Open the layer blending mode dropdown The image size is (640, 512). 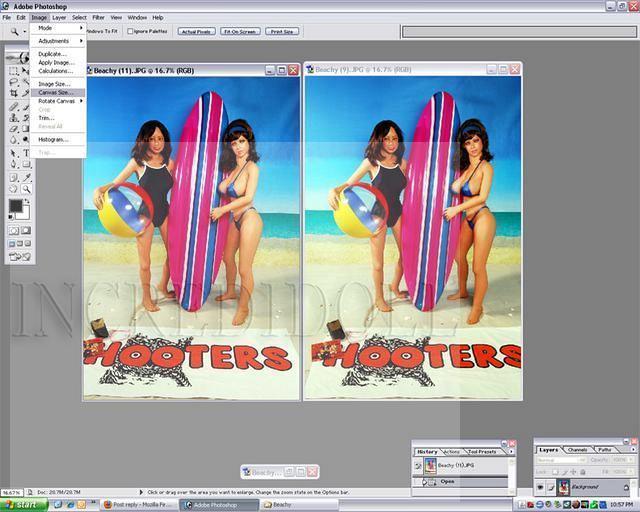[561, 460]
